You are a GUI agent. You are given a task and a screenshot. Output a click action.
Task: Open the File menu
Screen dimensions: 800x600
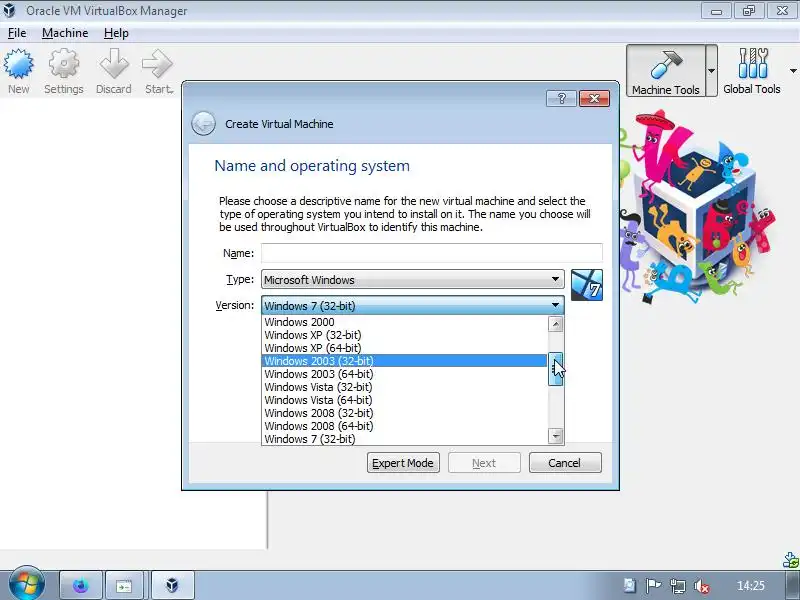pos(17,33)
